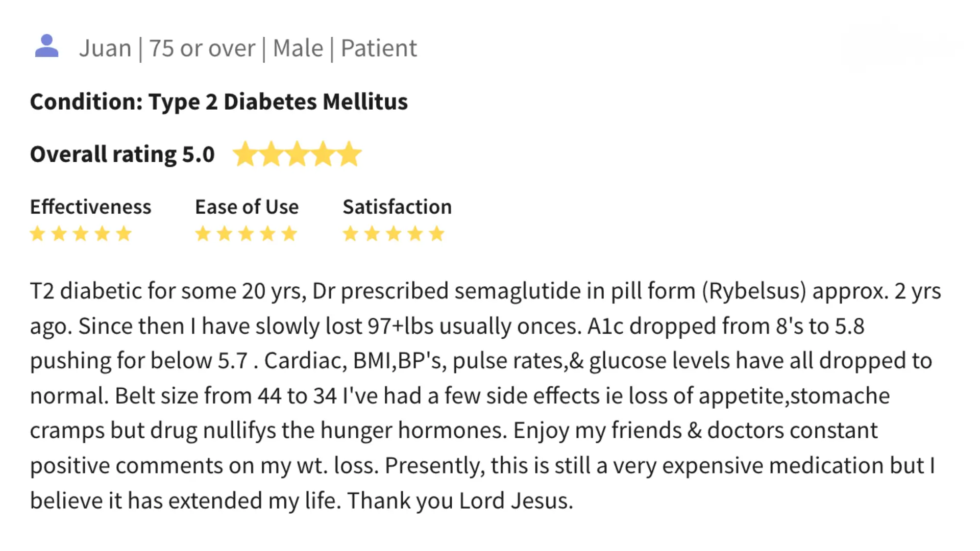This screenshot has width=980, height=551.
Task: Click the Satisfaction label
Action: (397, 207)
